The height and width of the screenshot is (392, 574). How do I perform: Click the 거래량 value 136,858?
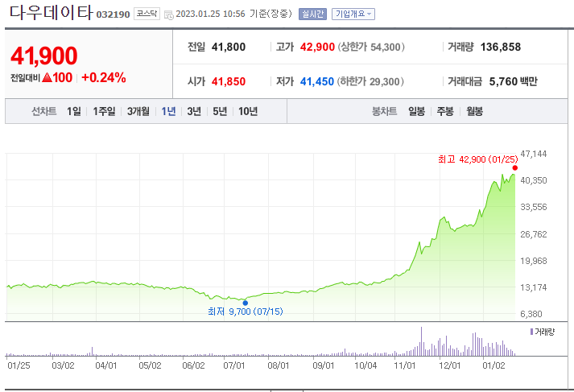501,47
